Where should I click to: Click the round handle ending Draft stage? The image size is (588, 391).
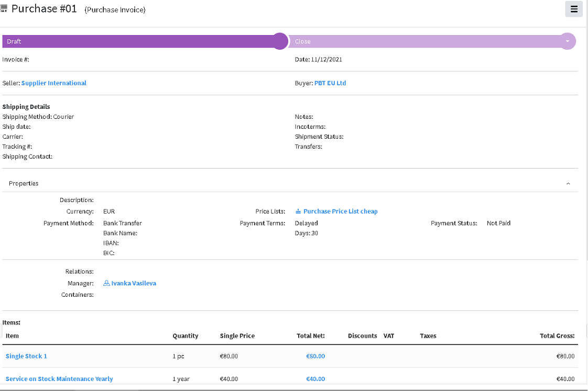(280, 41)
